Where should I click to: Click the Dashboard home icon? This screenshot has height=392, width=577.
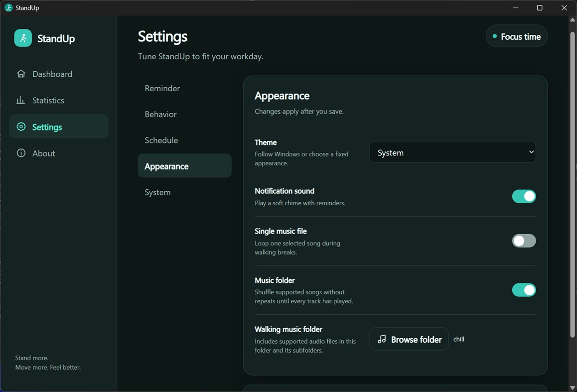(21, 74)
